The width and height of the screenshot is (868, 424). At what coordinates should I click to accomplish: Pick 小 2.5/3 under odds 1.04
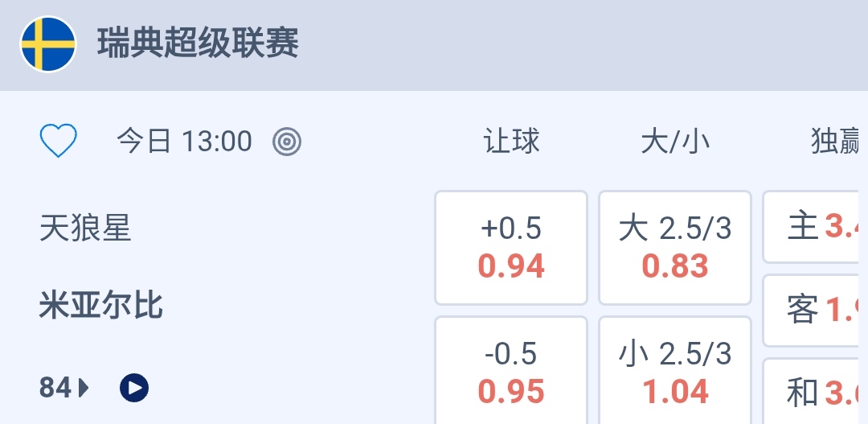[x=675, y=373]
